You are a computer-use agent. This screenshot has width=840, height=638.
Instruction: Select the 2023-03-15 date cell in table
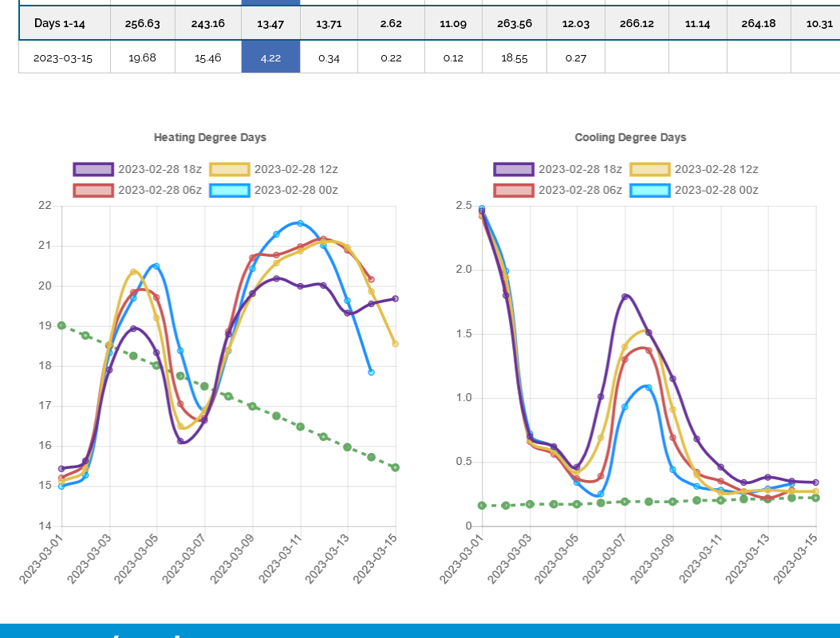(x=65, y=58)
